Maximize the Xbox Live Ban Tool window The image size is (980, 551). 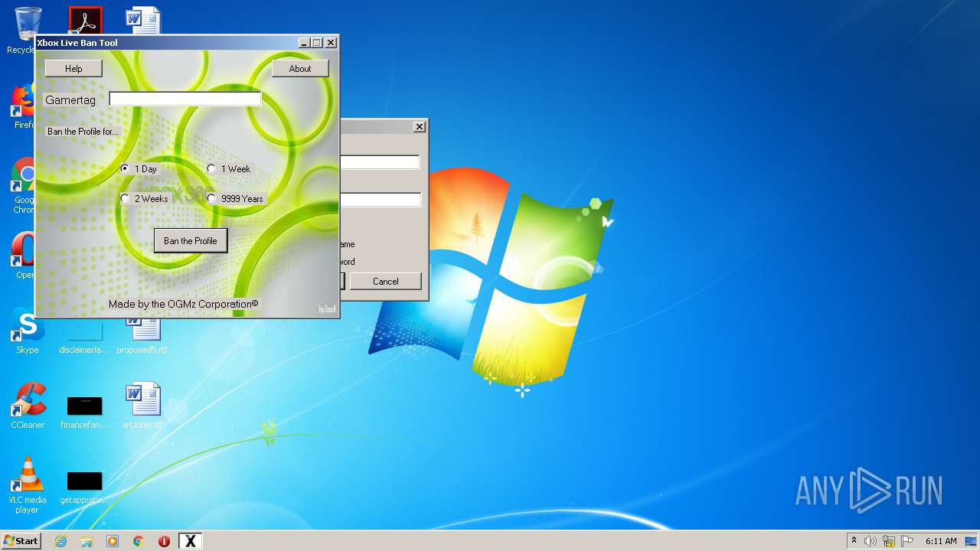pyautogui.click(x=317, y=43)
